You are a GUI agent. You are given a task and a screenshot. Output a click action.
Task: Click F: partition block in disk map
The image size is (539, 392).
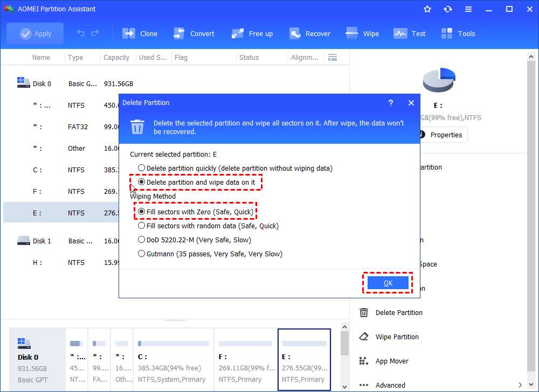point(245,359)
